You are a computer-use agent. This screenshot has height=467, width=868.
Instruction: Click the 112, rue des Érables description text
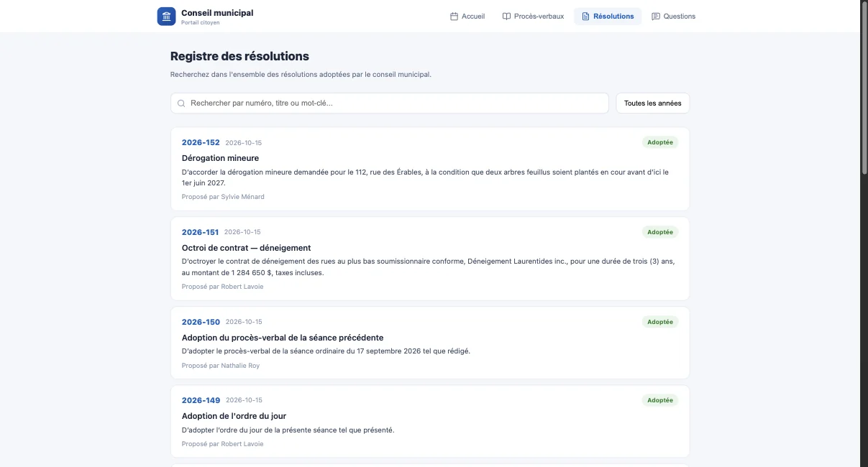point(425,177)
